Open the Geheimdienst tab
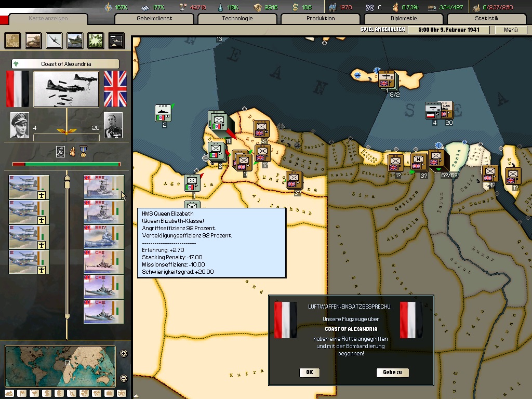This screenshot has width=532, height=399. click(154, 19)
